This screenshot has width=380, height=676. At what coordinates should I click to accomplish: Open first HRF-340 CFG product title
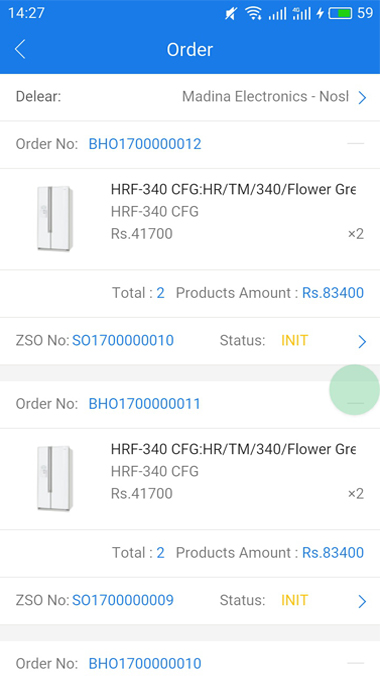point(233,189)
